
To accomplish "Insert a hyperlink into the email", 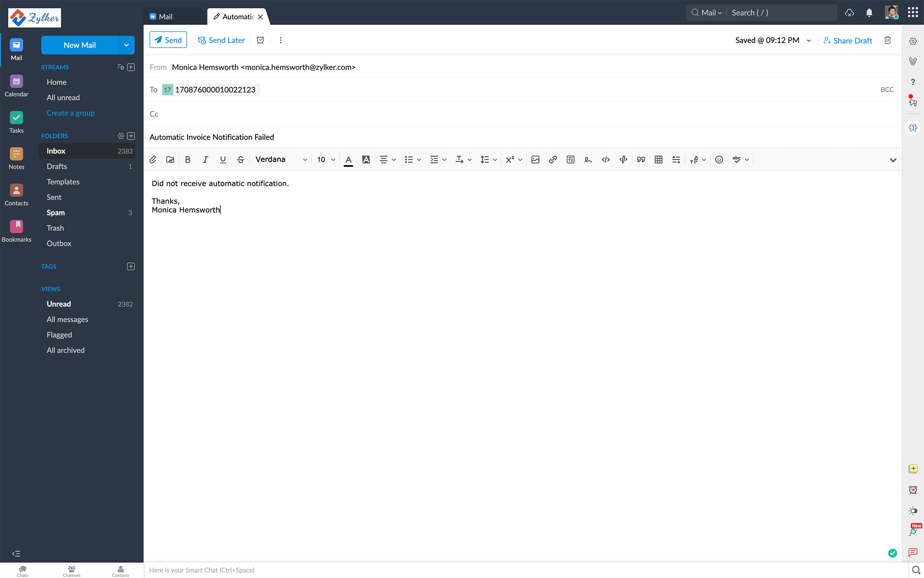I will coord(553,160).
